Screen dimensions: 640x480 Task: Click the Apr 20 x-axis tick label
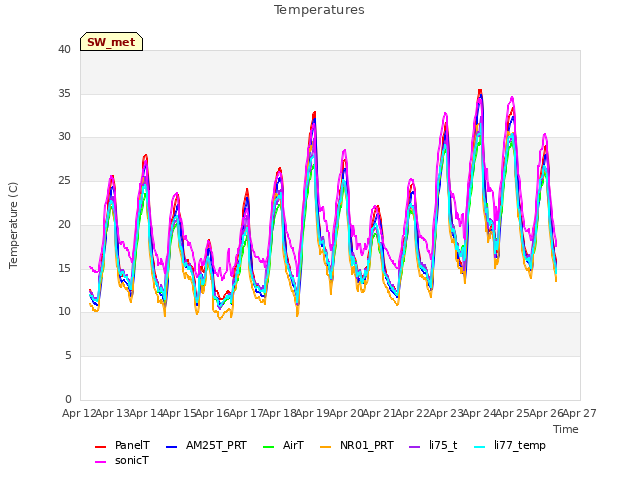coord(346,413)
